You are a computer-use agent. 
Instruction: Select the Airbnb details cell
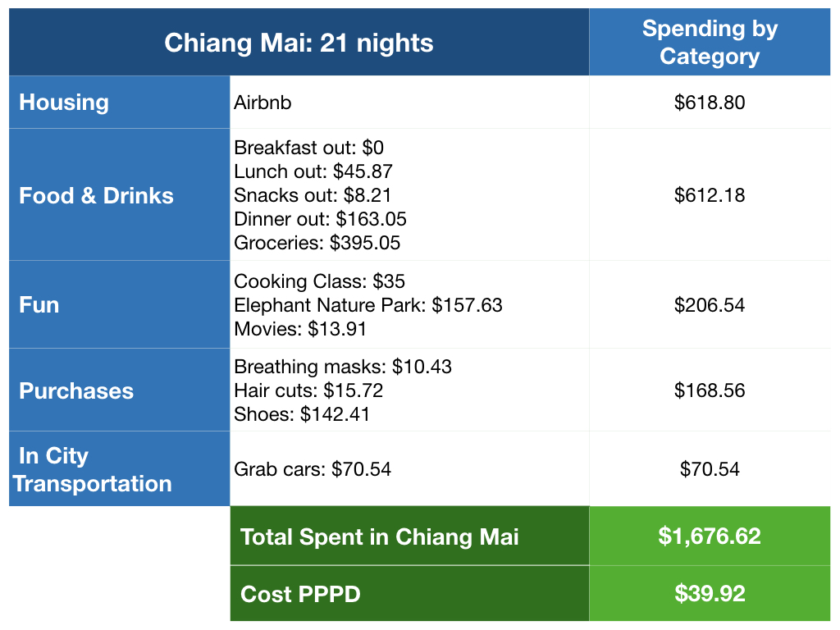pyautogui.click(x=262, y=103)
